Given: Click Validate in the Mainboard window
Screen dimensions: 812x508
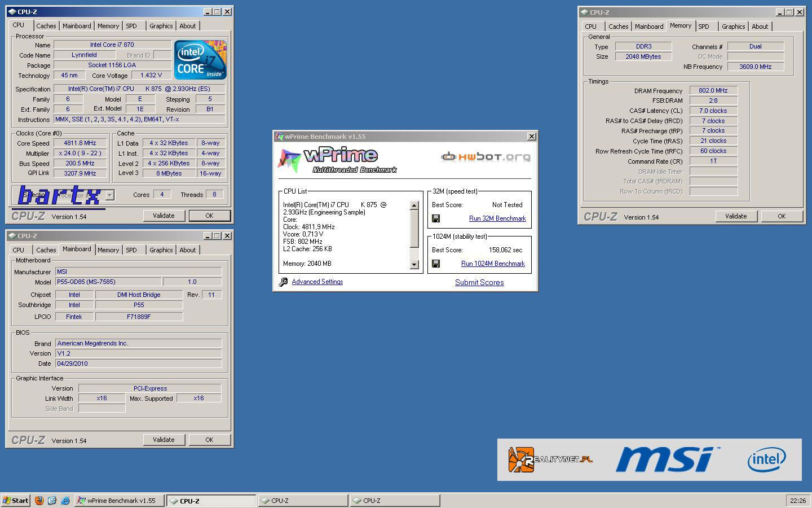Looking at the screenshot, I should coord(164,440).
